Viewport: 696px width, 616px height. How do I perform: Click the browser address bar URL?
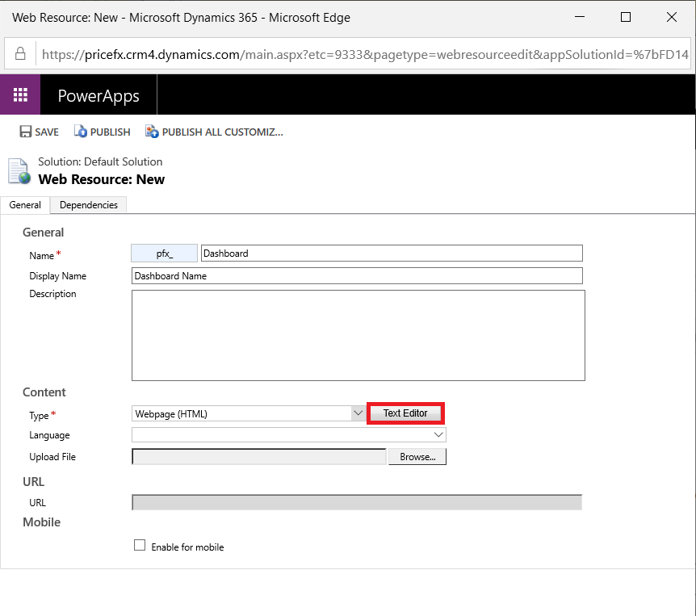point(363,55)
